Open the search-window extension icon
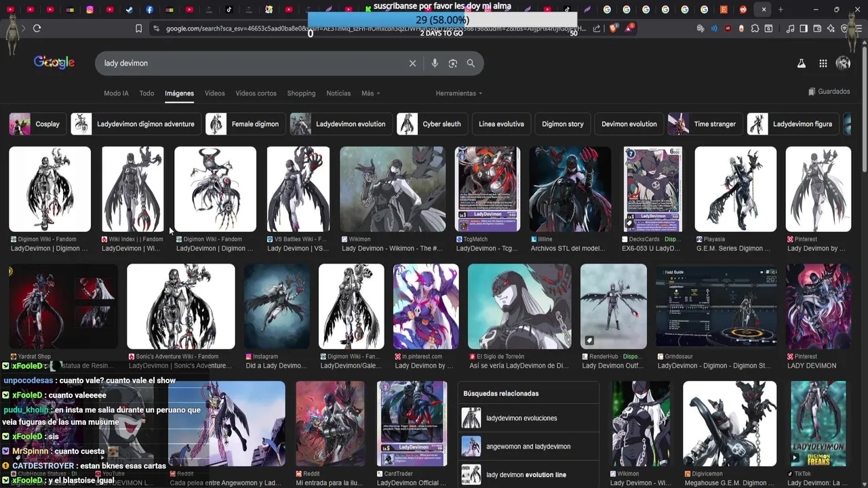Screen dimensions: 868x488 tap(768, 28)
